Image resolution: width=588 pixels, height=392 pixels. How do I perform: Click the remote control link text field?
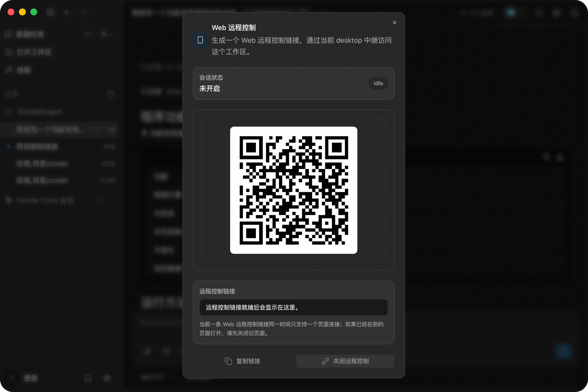point(293,307)
